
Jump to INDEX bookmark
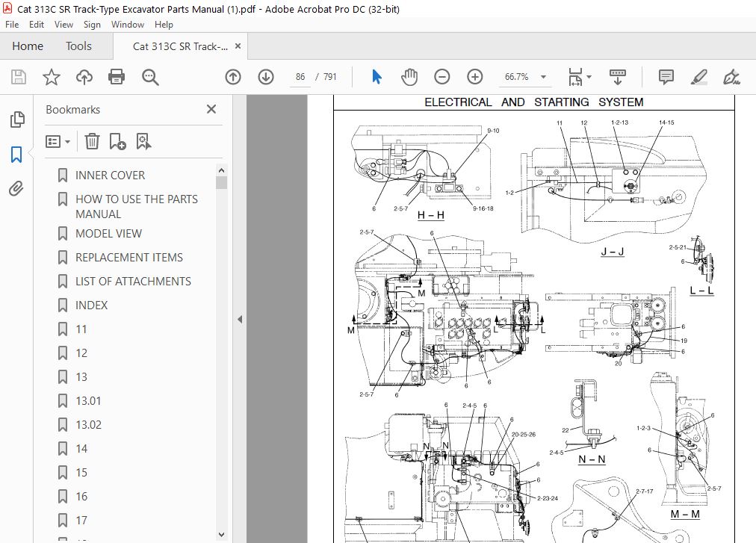tap(92, 305)
